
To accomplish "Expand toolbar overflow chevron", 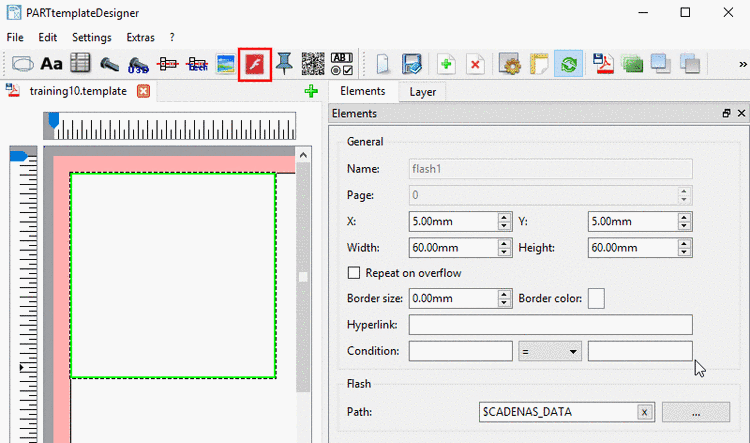I will click(742, 64).
